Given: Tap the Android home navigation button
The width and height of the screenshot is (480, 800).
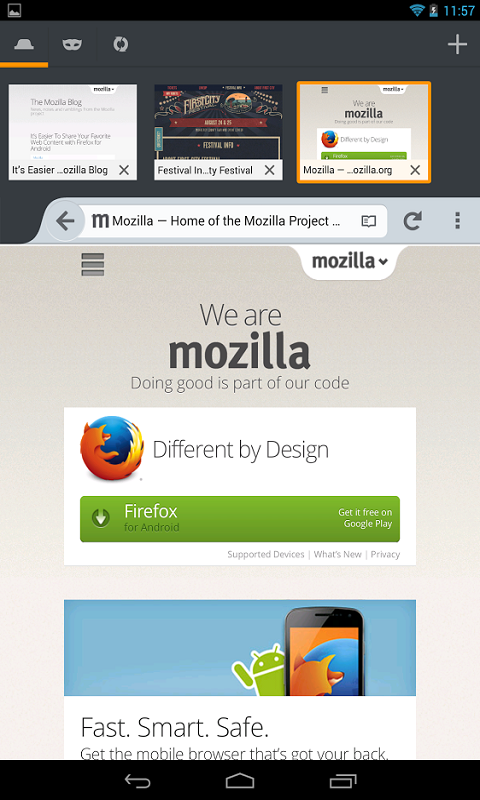Looking at the screenshot, I should point(240,781).
